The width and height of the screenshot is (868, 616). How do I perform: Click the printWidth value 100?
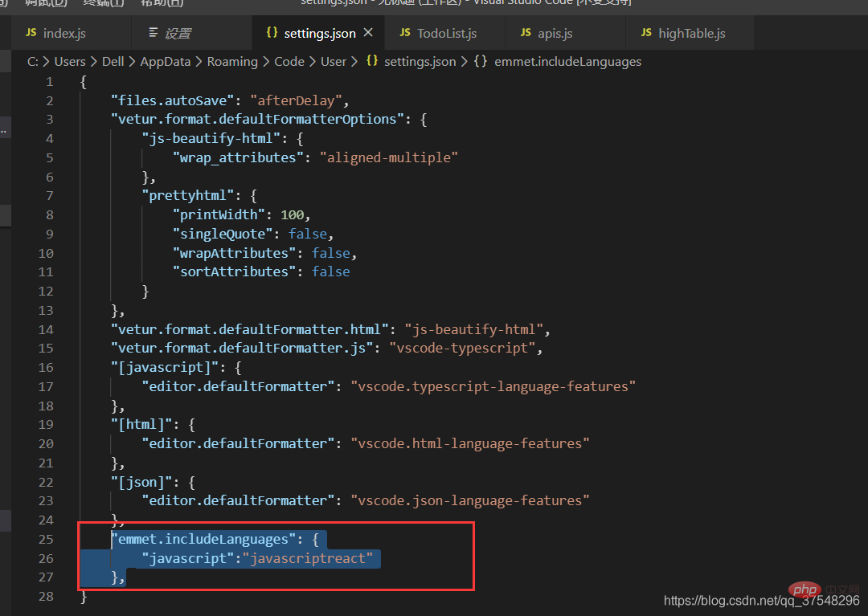(x=293, y=215)
